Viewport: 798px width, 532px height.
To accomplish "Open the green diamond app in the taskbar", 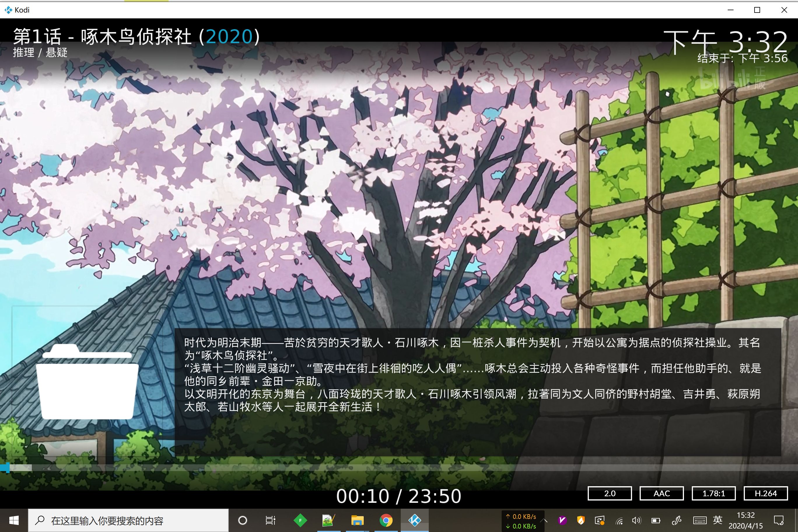I will pyautogui.click(x=300, y=520).
